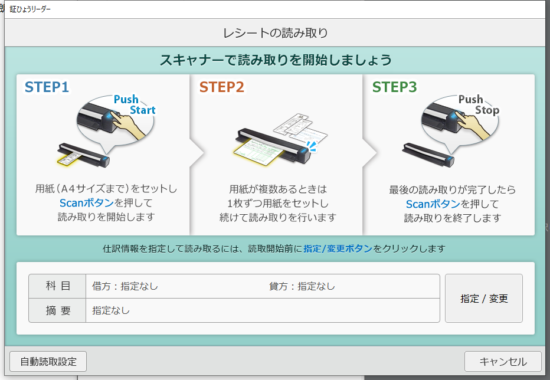This screenshot has width=550, height=380.
Task: Open 自動読取設定 settings
Action: [48, 361]
